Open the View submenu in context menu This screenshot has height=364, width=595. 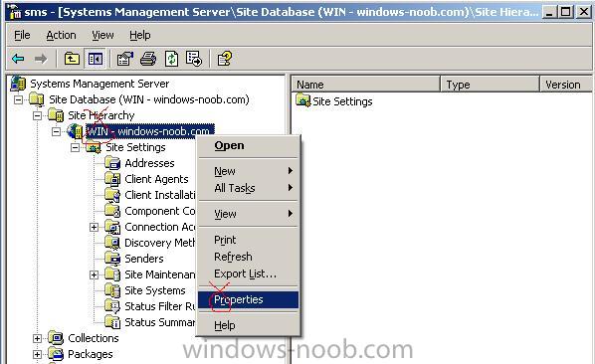coord(248,214)
